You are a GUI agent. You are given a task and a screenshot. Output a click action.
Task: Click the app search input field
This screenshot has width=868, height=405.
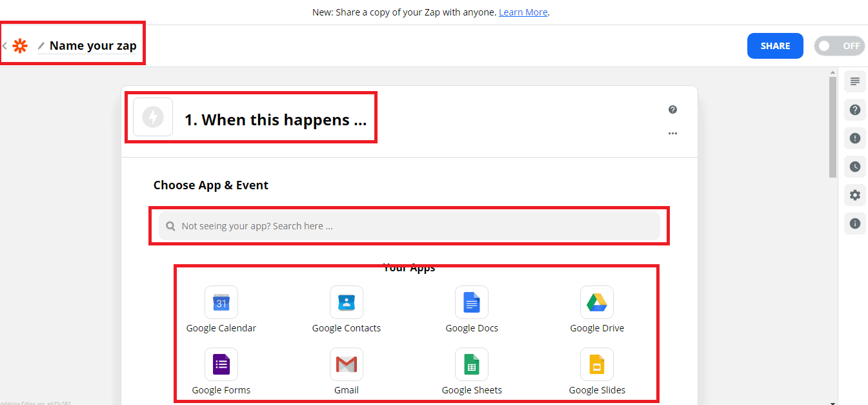409,226
